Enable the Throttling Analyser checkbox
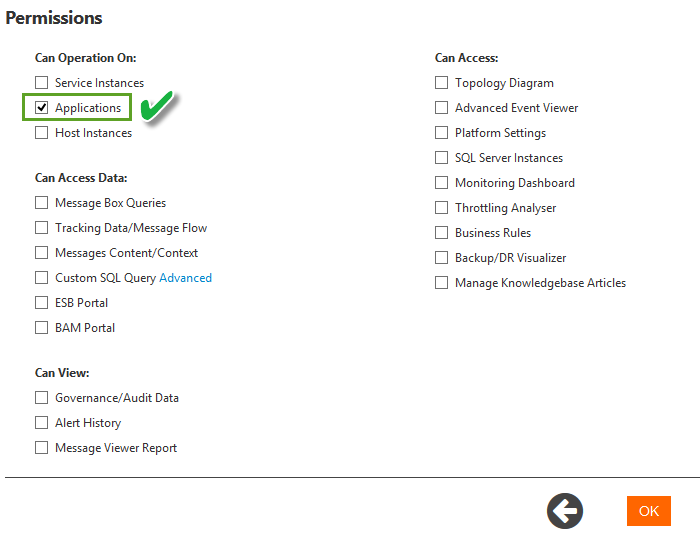700x544 pixels. click(x=442, y=208)
